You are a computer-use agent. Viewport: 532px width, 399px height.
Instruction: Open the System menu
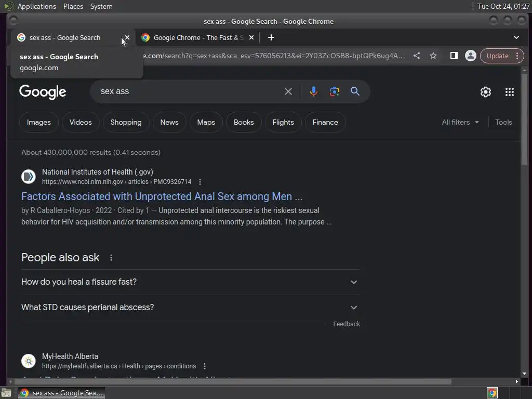[x=101, y=6]
